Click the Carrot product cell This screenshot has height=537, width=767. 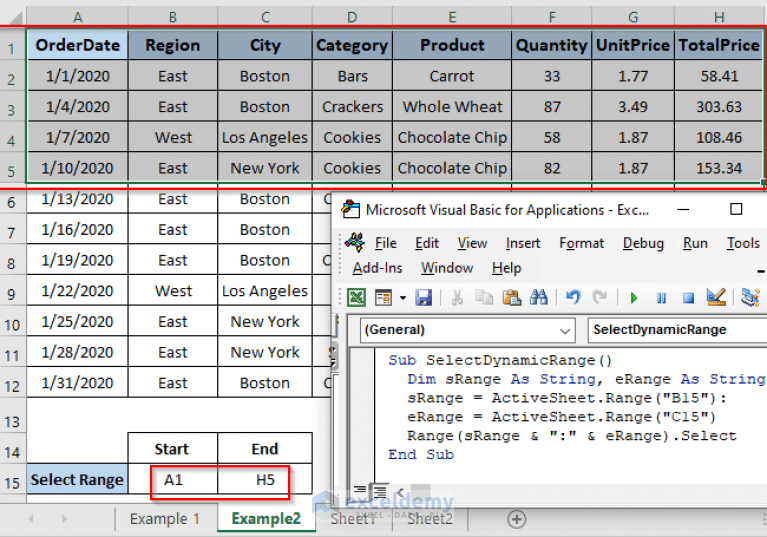point(452,76)
